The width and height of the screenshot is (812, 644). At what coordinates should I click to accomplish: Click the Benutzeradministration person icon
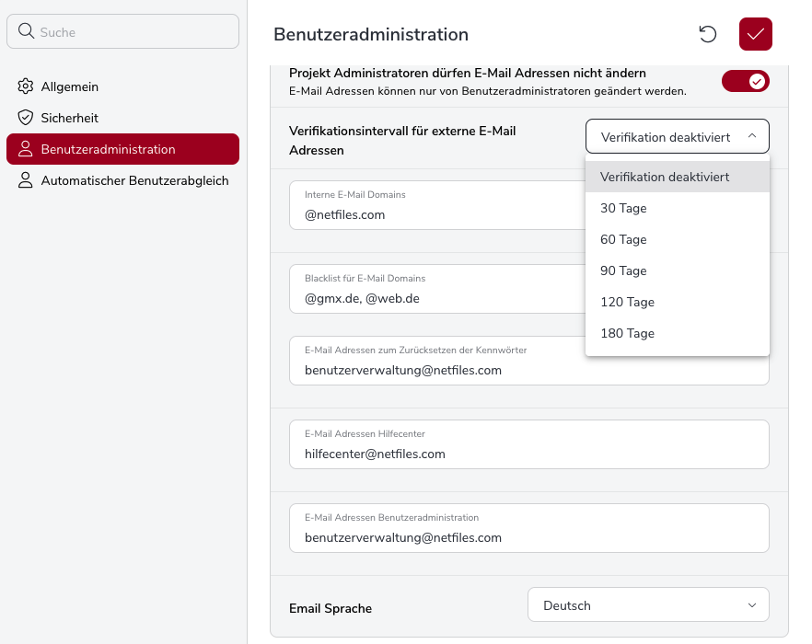[26, 149]
